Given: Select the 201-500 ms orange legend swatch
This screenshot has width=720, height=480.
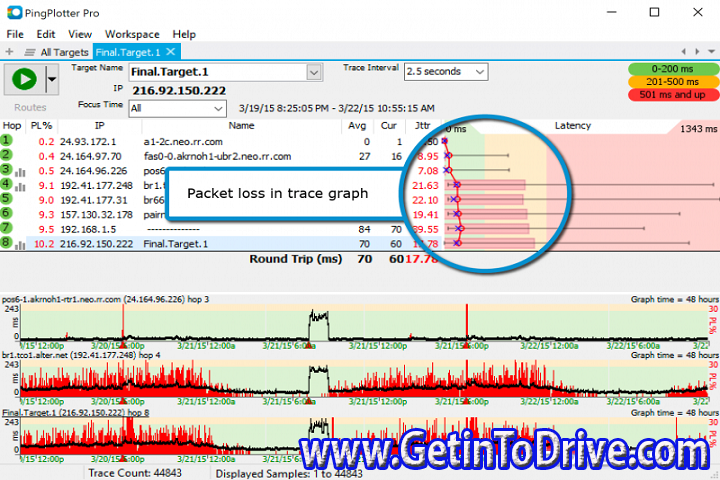Looking at the screenshot, I should pyautogui.click(x=673, y=82).
